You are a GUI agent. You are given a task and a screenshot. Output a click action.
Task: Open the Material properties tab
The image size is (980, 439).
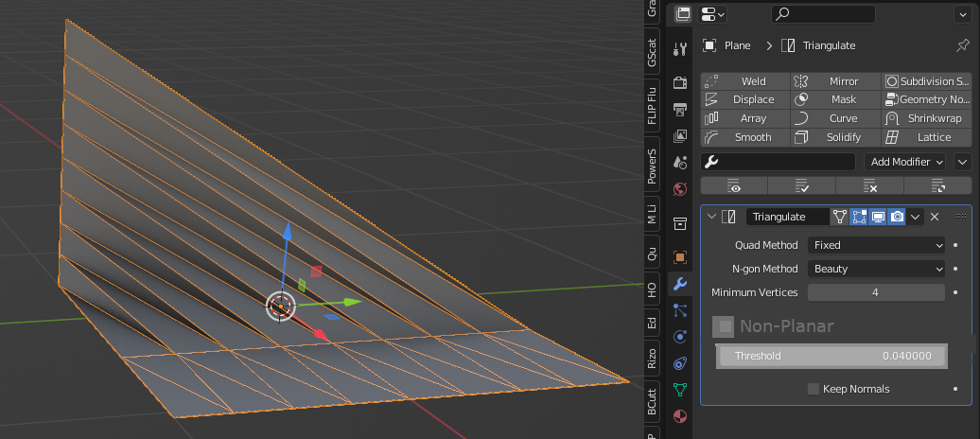tap(680, 416)
